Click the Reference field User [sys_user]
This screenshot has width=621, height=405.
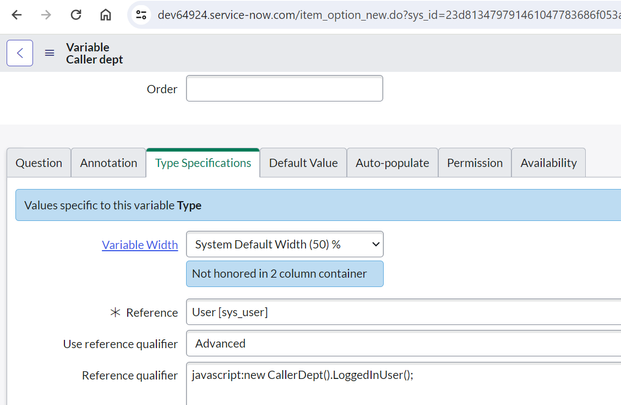(404, 312)
